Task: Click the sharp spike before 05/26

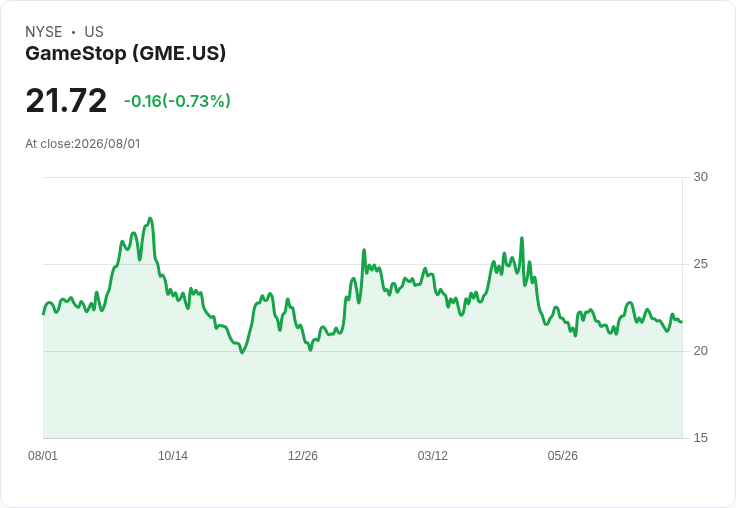Action: tap(521, 239)
